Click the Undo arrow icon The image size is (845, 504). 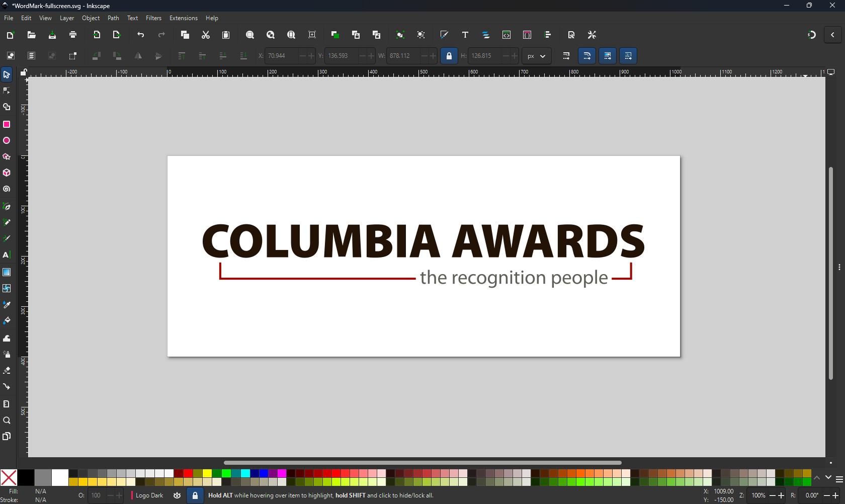141,35
